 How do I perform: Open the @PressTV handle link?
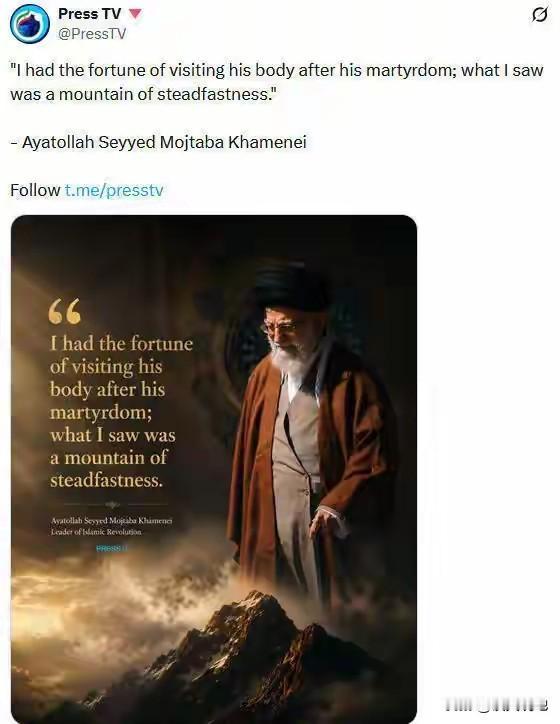(x=91, y=34)
